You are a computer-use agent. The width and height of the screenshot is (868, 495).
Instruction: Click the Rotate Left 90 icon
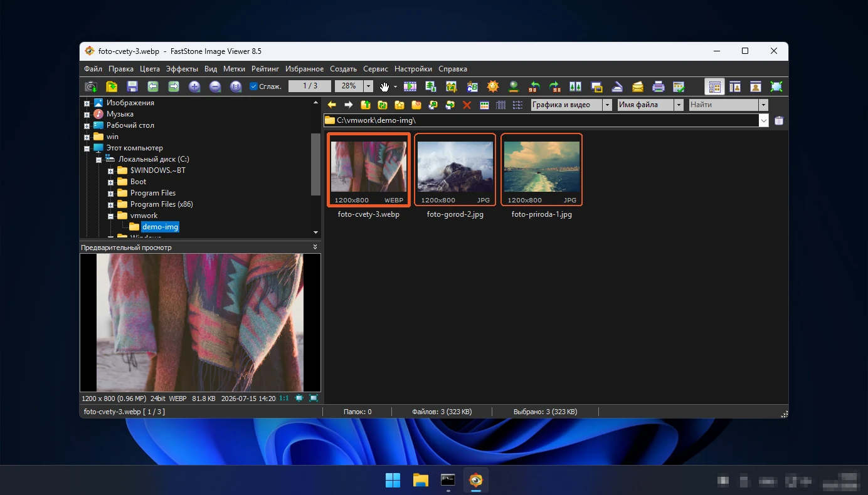(x=534, y=86)
